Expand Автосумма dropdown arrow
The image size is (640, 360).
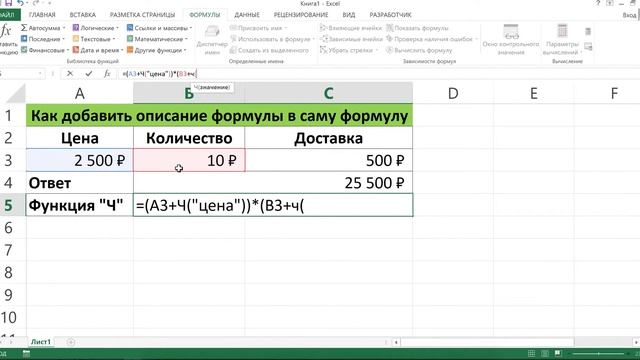click(x=64, y=28)
